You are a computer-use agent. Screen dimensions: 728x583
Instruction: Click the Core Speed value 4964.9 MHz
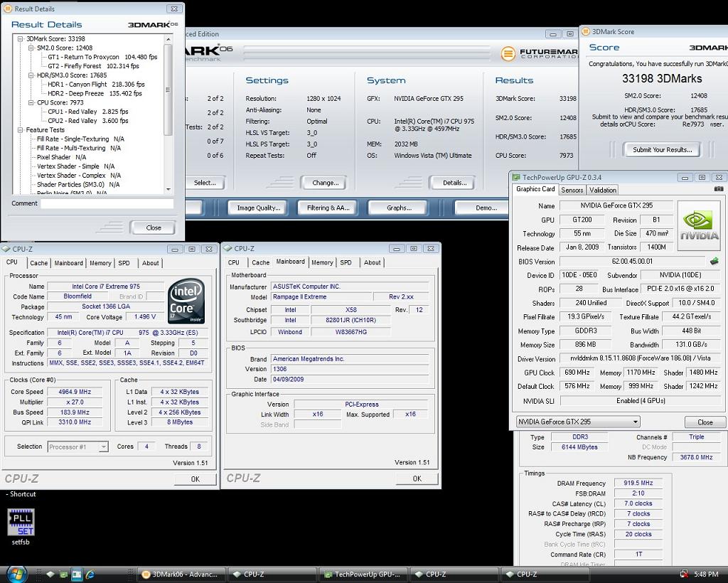(75, 392)
